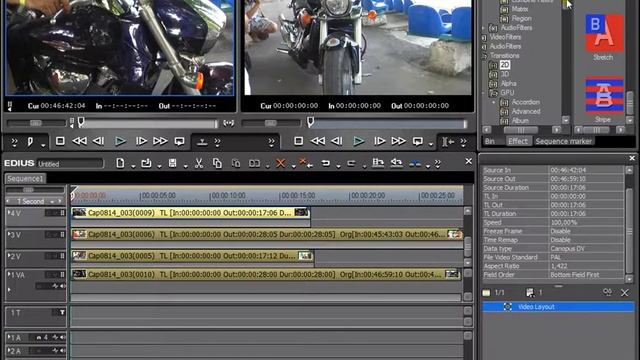Screen dimensions: 640x360
Task: Toggle the 3 V track lock
Action: click(62, 235)
